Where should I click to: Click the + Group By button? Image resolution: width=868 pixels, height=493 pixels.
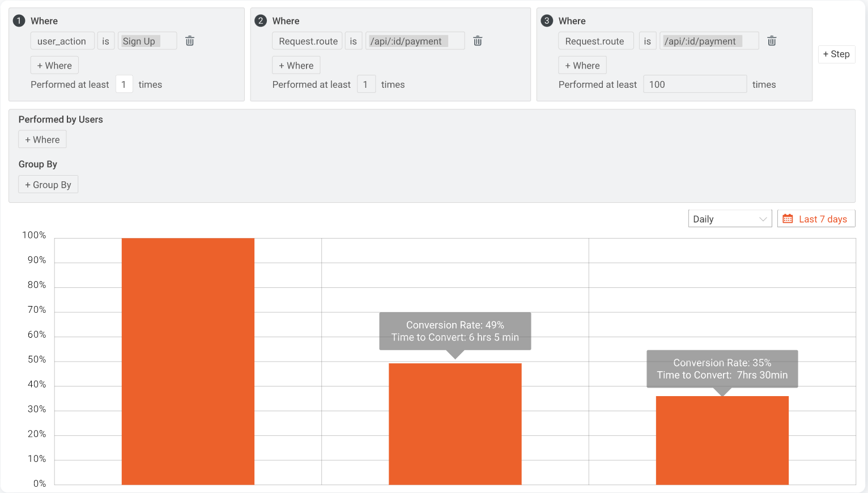coord(48,184)
